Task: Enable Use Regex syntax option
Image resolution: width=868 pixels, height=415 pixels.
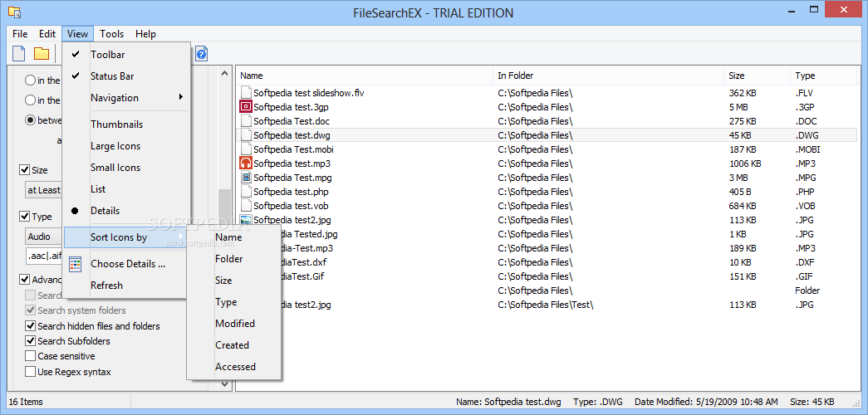Action: tap(31, 371)
